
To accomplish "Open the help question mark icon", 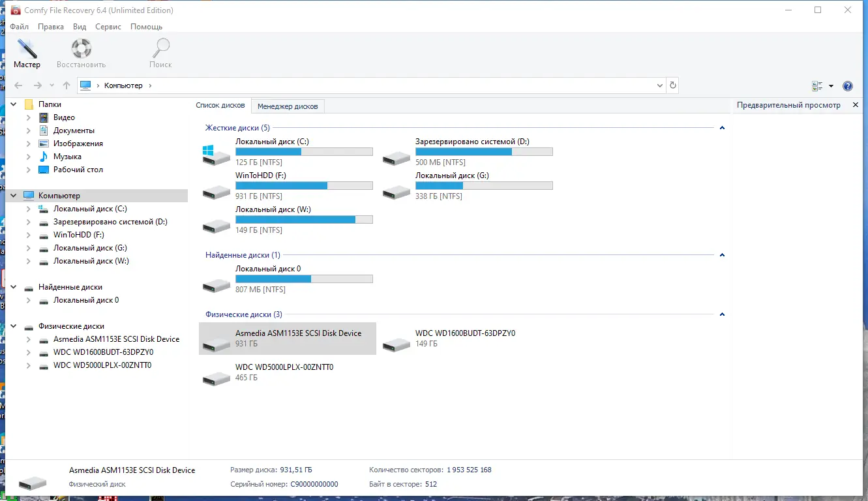I will (848, 86).
